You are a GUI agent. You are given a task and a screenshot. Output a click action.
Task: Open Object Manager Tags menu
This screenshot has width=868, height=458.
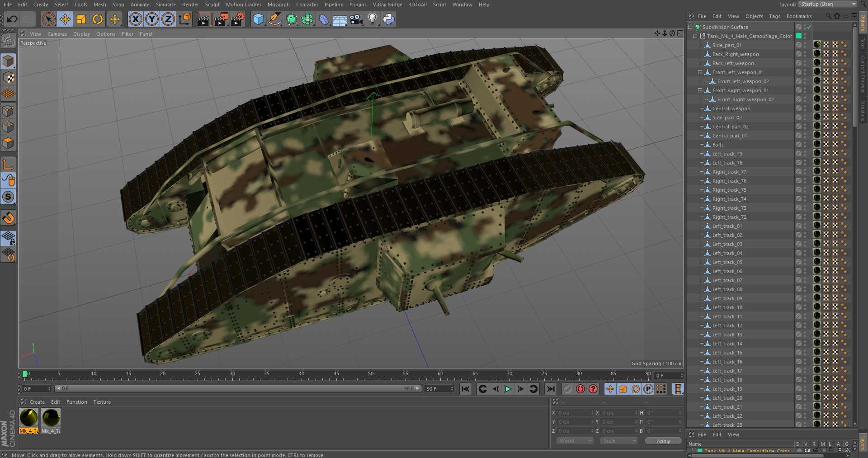click(774, 16)
